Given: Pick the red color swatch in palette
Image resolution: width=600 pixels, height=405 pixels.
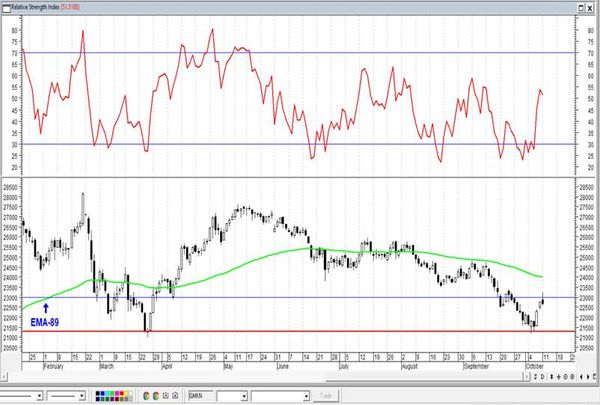Looking at the screenshot, I should [122, 393].
